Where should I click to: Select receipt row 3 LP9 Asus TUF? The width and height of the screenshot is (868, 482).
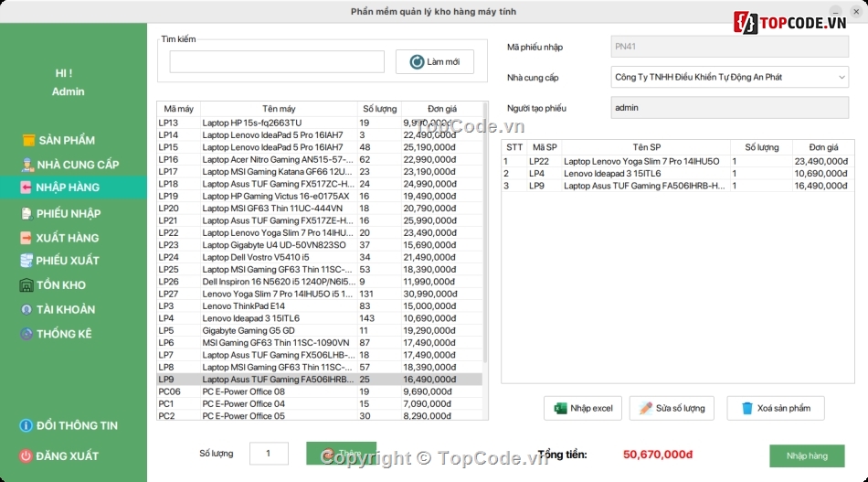678,186
